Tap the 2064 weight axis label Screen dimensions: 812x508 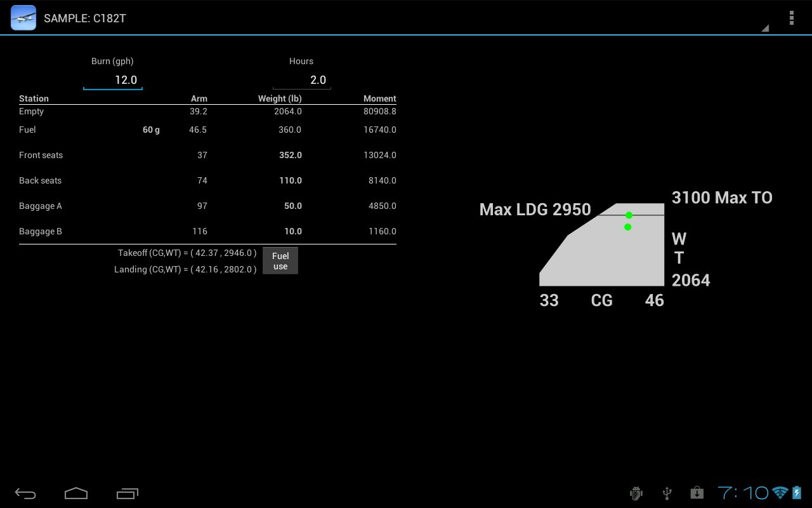(x=691, y=280)
